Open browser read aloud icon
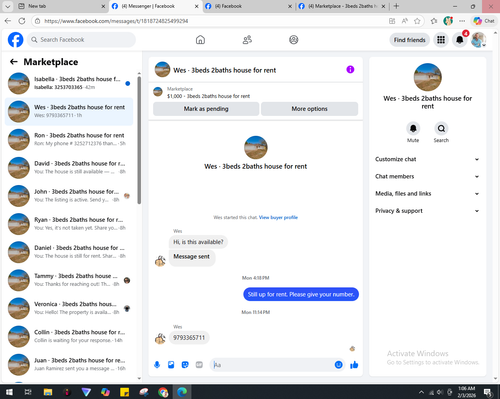Screen dimensions: 500x399 405,21
